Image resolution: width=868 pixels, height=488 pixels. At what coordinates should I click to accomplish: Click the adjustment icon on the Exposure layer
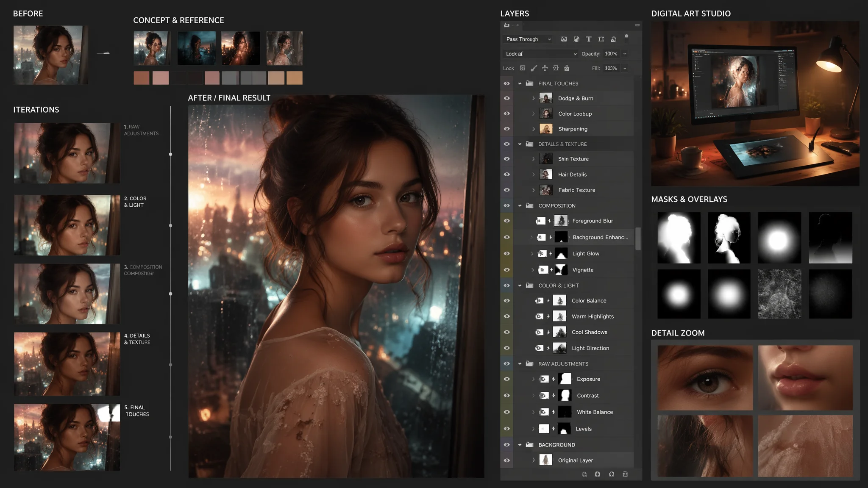click(544, 379)
